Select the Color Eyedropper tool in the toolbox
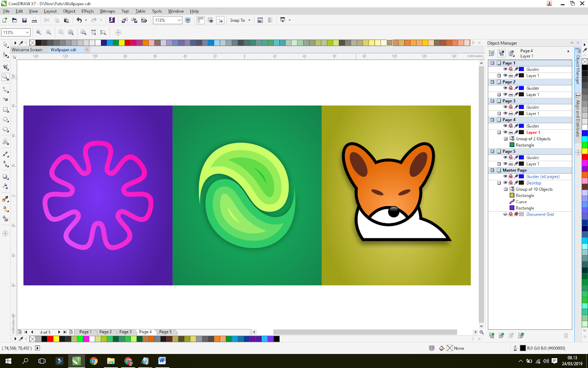This screenshot has height=368, width=588. point(6,199)
